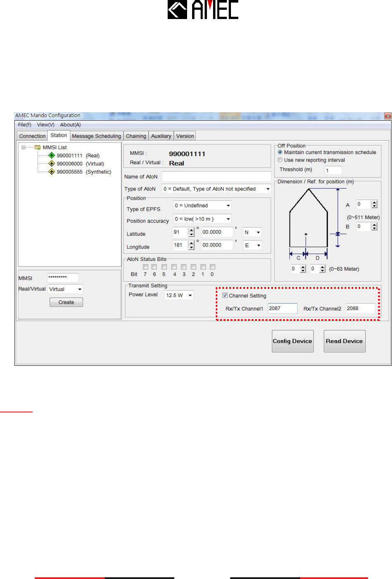Toggle AtoN status bit 0 checkbox

(x=212, y=267)
